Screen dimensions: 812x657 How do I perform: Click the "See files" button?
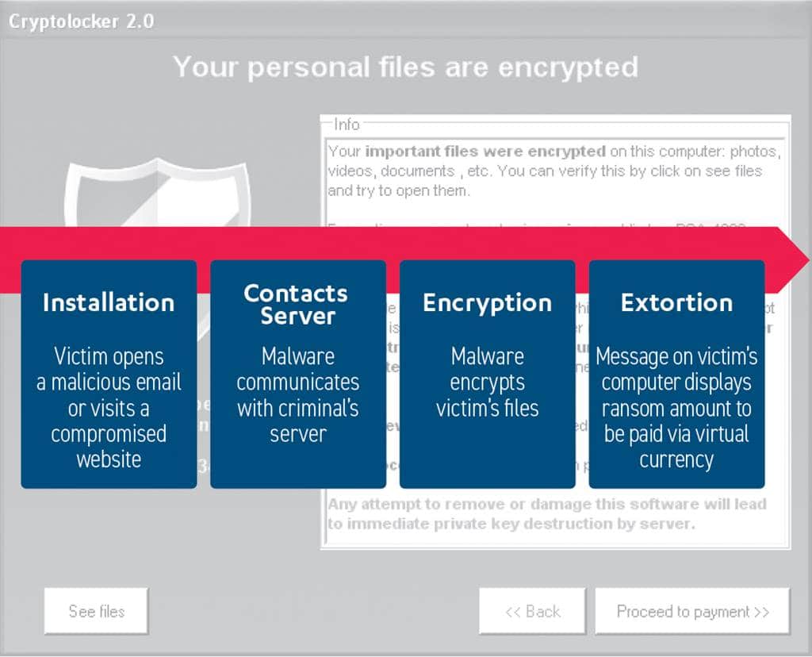[x=96, y=611]
